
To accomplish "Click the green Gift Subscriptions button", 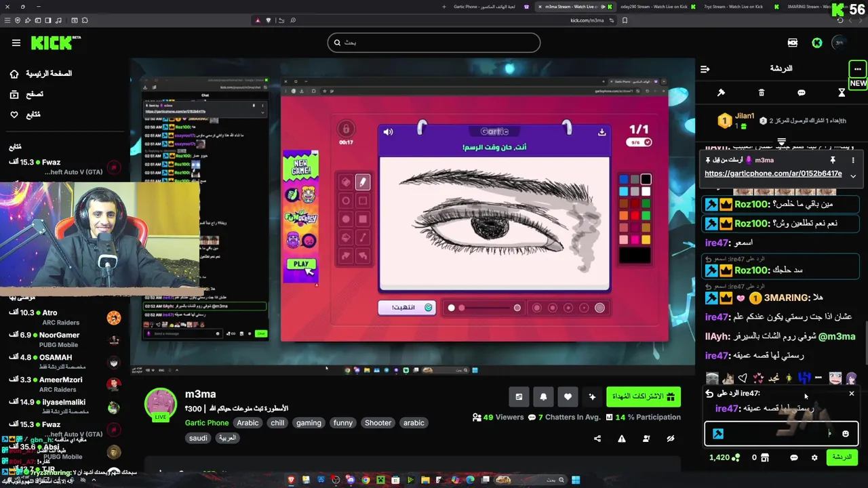I will [x=644, y=396].
